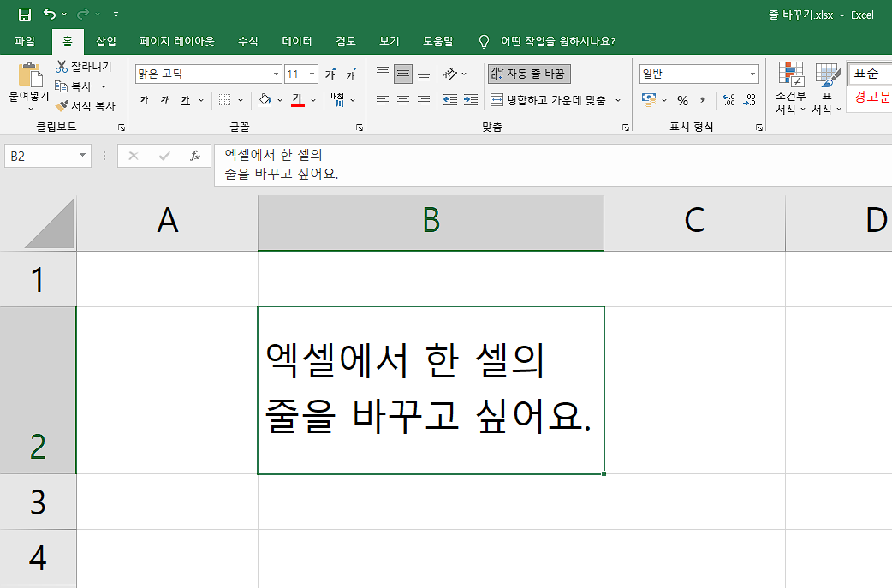892x588 pixels.
Task: Click the red font color 가 icon
Action: click(x=298, y=100)
